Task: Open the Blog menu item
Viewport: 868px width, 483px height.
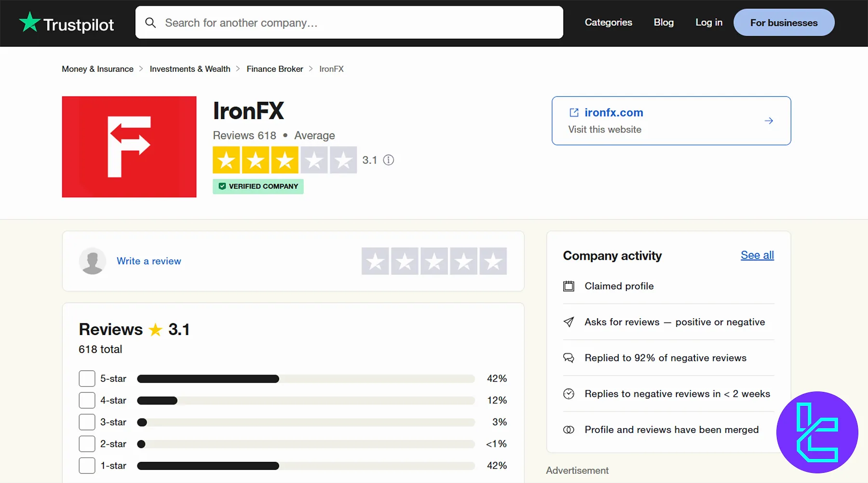Action: [x=664, y=23]
